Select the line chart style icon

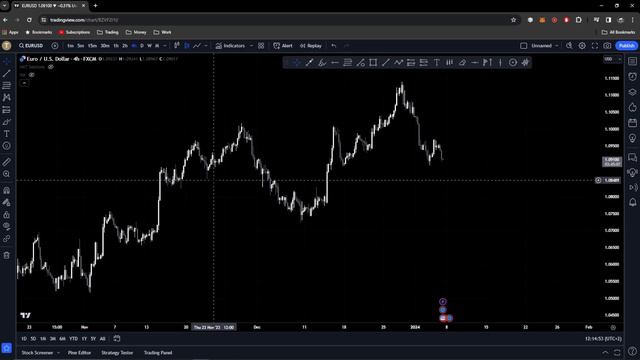point(197,46)
